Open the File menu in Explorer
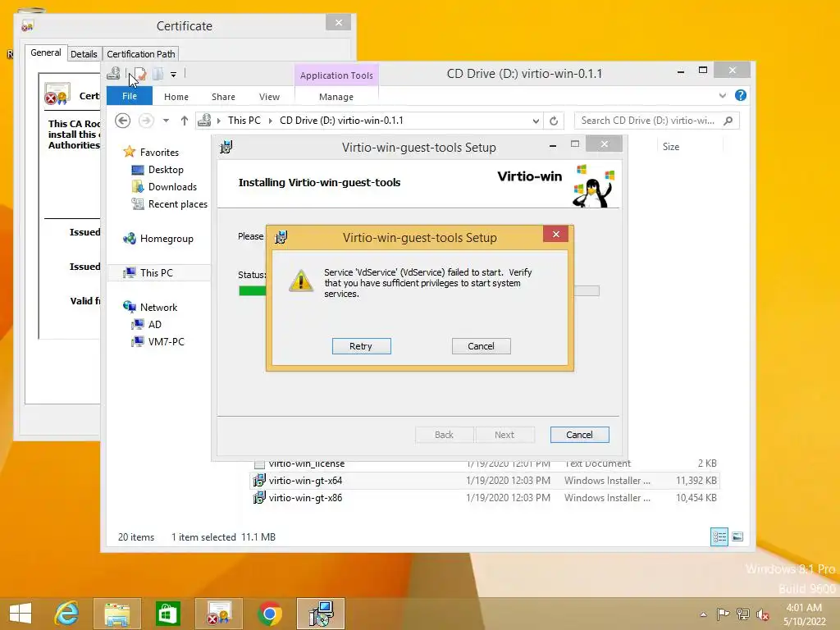The width and height of the screenshot is (840, 630). point(130,97)
